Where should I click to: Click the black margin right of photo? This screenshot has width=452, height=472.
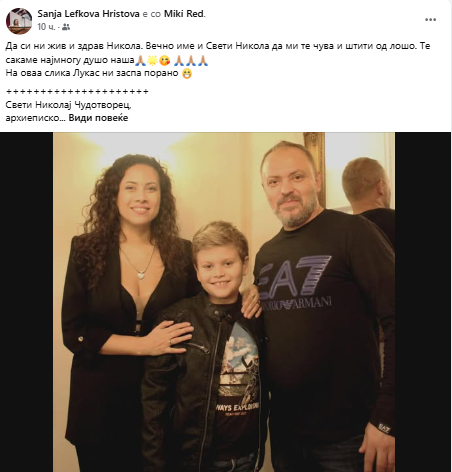pyautogui.click(x=423, y=302)
